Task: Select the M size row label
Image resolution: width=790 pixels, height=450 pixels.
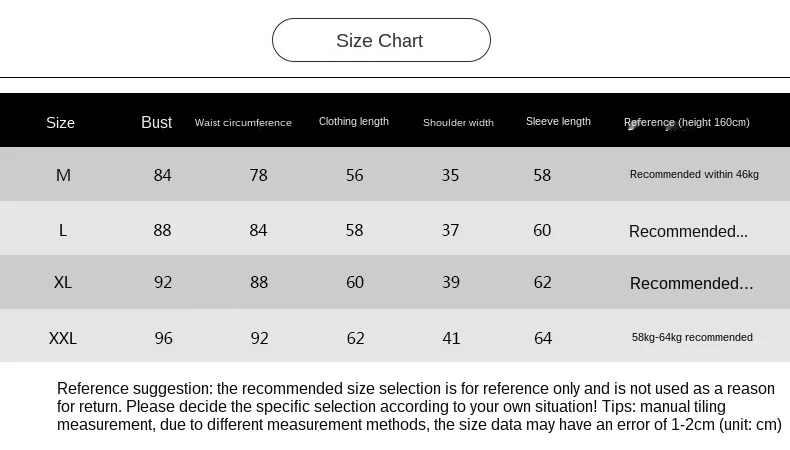Action: (63, 175)
